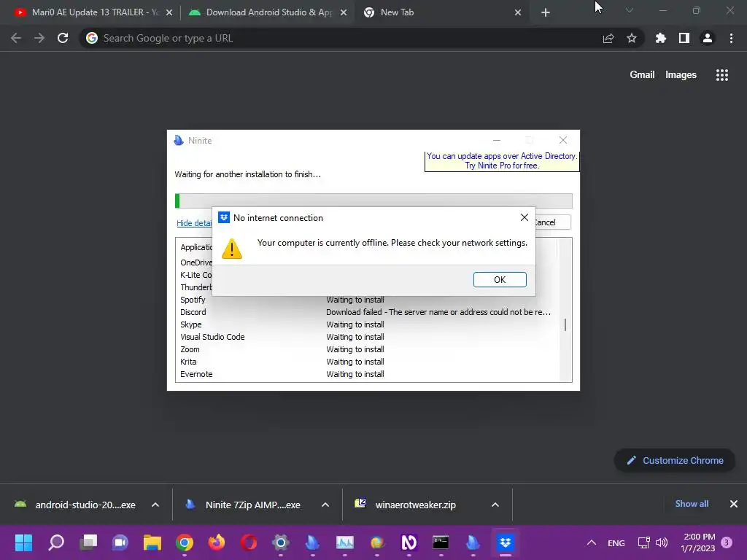Open Windows Search from the taskbar
The width and height of the screenshot is (747, 560).
click(x=55, y=542)
